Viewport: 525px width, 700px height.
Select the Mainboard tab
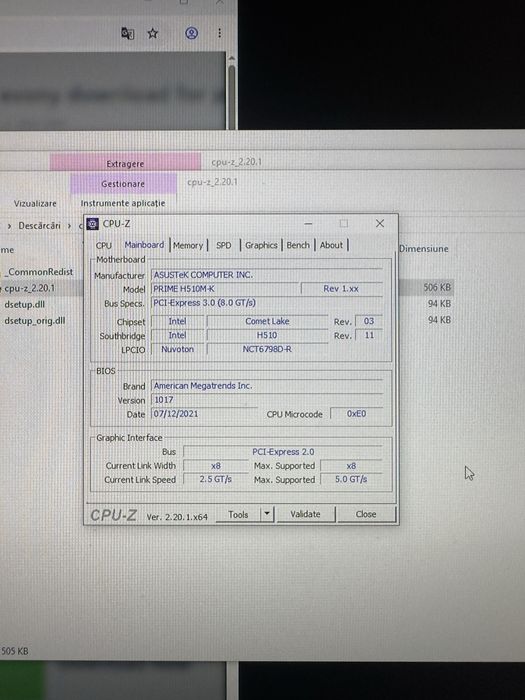coord(144,245)
